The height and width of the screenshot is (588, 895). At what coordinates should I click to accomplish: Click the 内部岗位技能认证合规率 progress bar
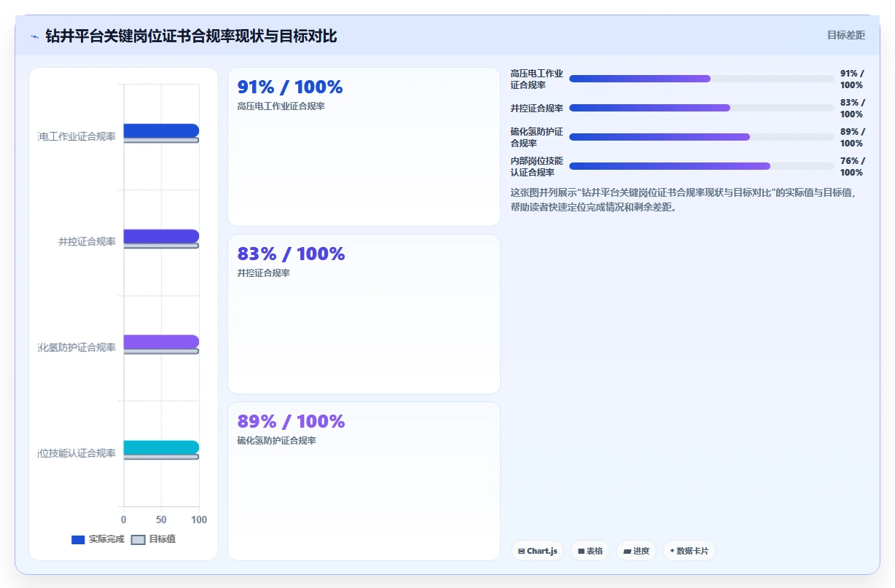coord(702,166)
